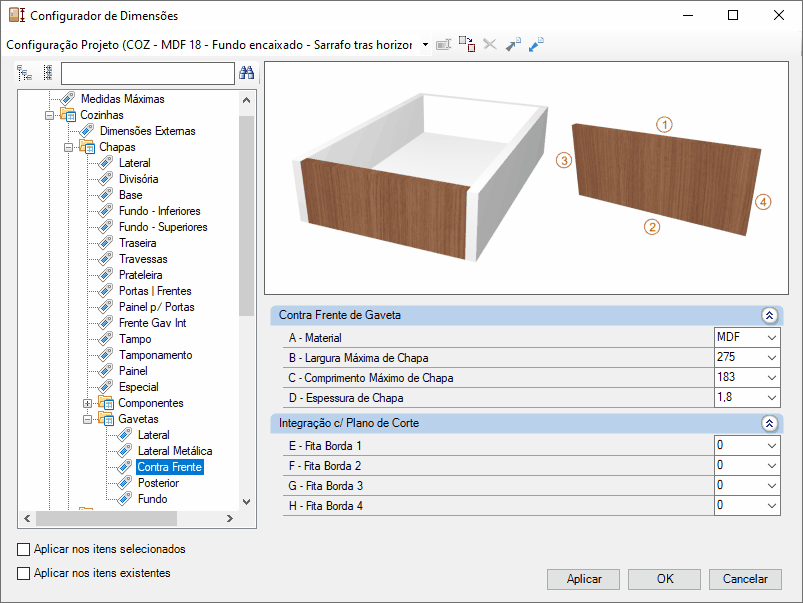
Task: Select Travessas in the tree
Action: click(x=143, y=258)
